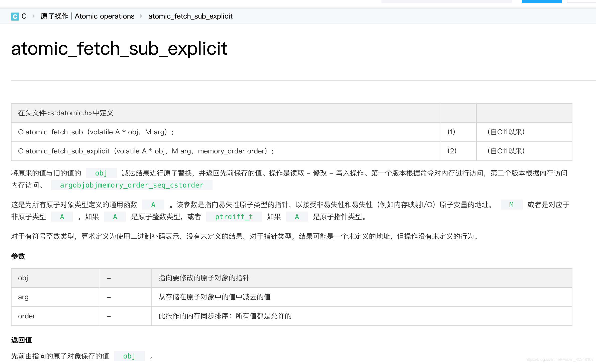Click the argobjobjmemory_order_seq_cstorder code tag
Image resolution: width=596 pixels, height=364 pixels.
click(132, 185)
